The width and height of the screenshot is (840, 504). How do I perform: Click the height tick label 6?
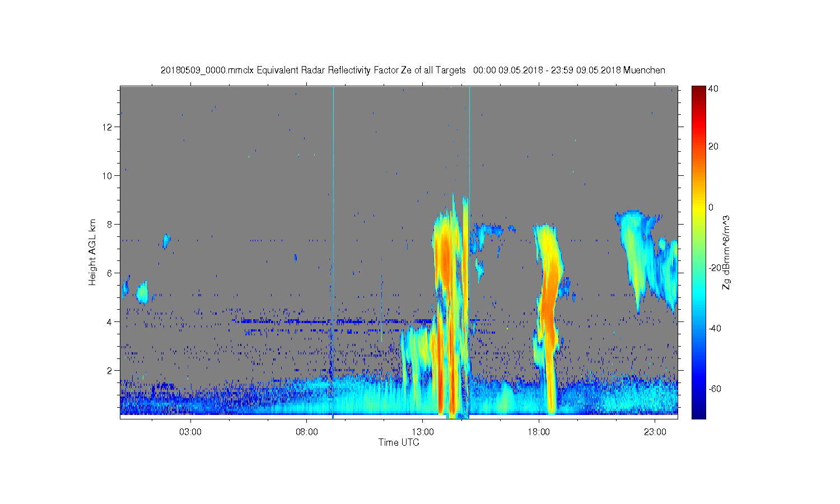point(110,273)
